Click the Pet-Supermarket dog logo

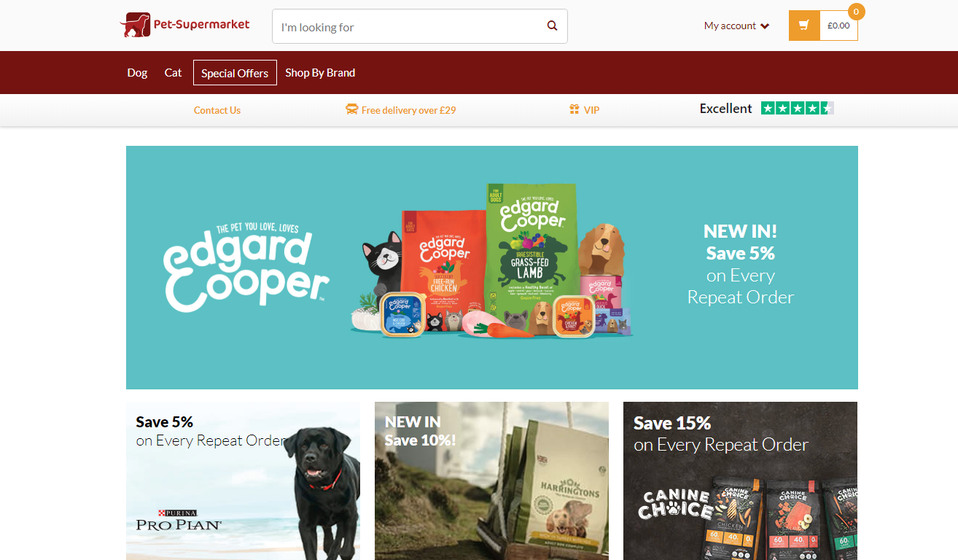point(135,26)
